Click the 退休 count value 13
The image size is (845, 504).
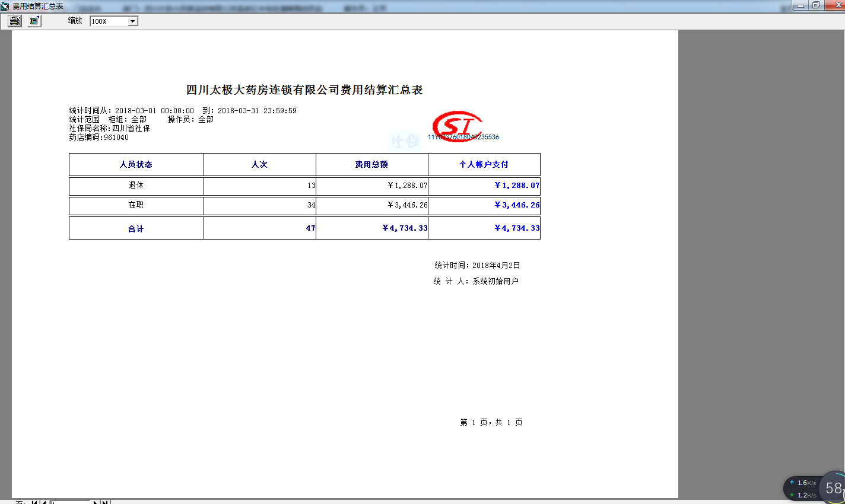(x=312, y=186)
